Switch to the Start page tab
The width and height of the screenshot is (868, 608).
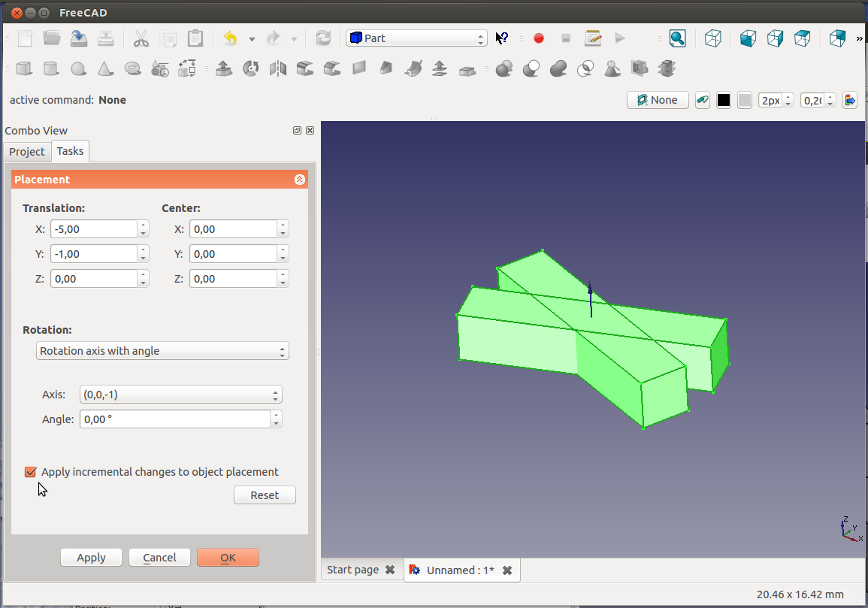pyautogui.click(x=353, y=570)
